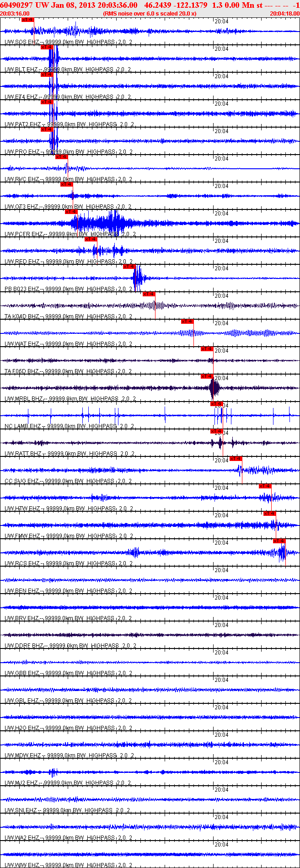Screen dimensions: 300x868
Task: Select the UW.BLT EHZ station label
Action: coord(22,70)
